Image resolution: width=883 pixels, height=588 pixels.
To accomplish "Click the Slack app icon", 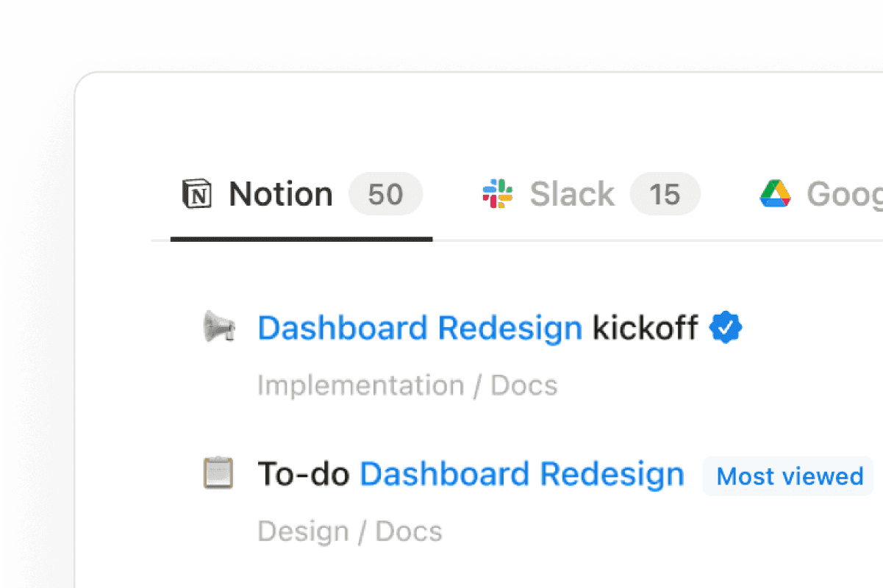I will (x=497, y=193).
